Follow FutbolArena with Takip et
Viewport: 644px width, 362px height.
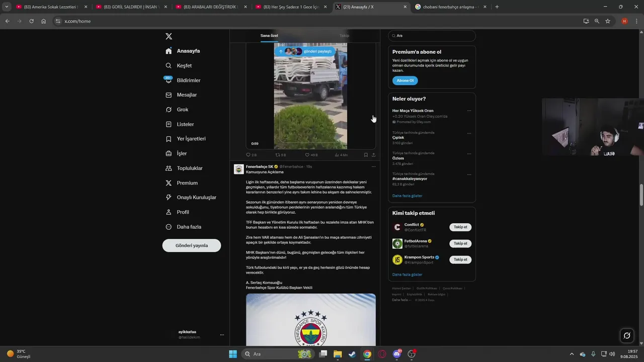pos(460,243)
